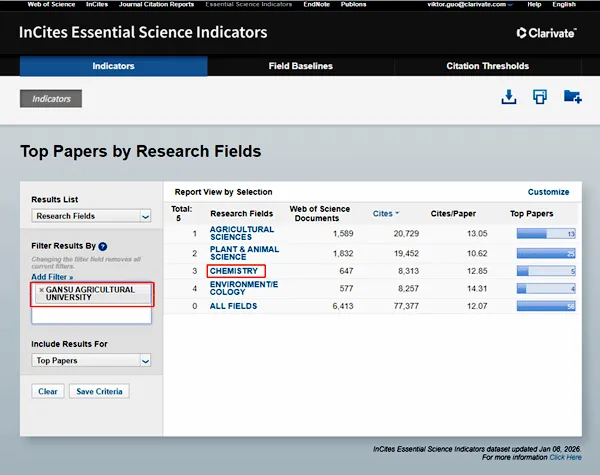The width and height of the screenshot is (600, 475).
Task: Open the ALL FIELDS link
Action: [x=233, y=306]
